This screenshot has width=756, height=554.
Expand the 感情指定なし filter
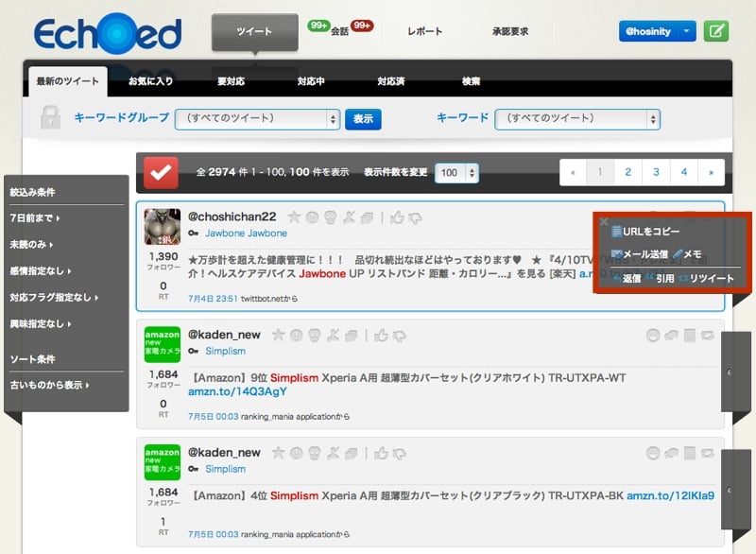pyautogui.click(x=41, y=271)
